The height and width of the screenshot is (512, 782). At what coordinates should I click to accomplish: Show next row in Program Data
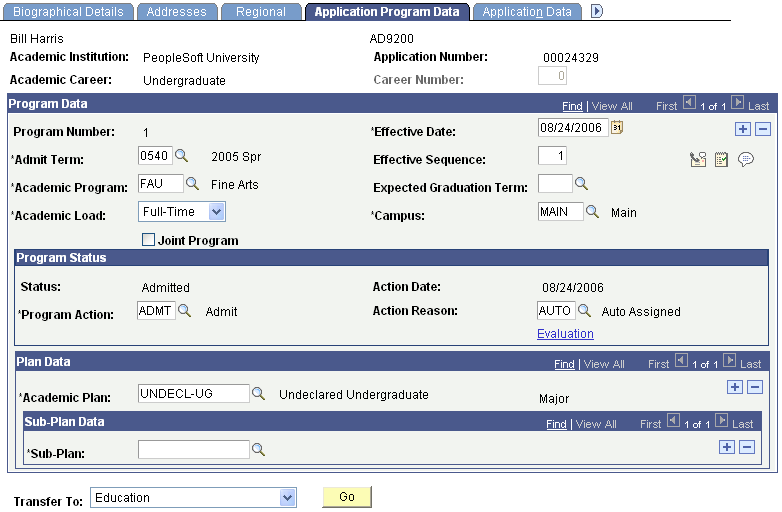tap(738, 103)
